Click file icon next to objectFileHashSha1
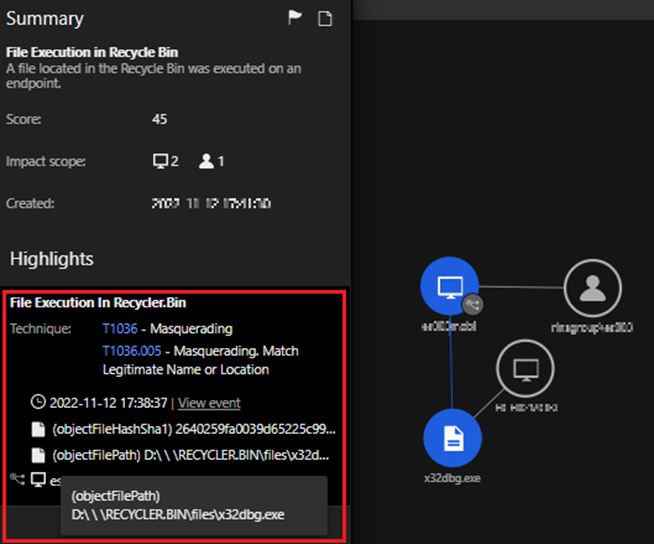Screen dimensions: 654x544 coord(39,429)
